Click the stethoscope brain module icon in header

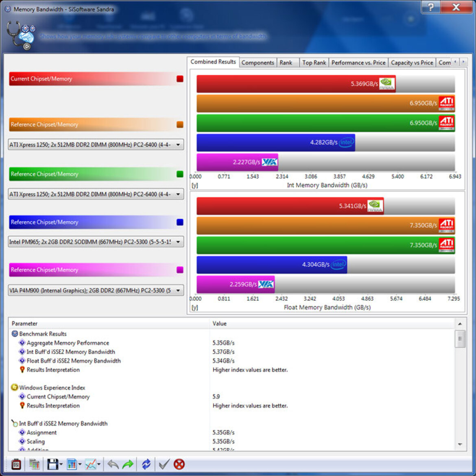point(21,35)
